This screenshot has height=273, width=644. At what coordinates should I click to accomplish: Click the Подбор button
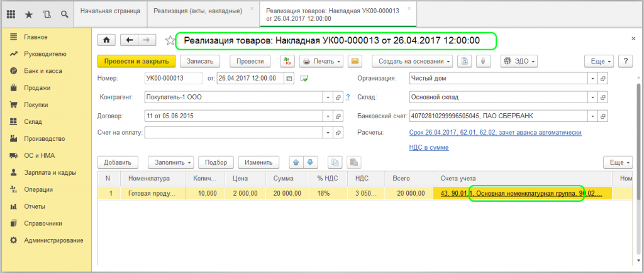pyautogui.click(x=216, y=162)
